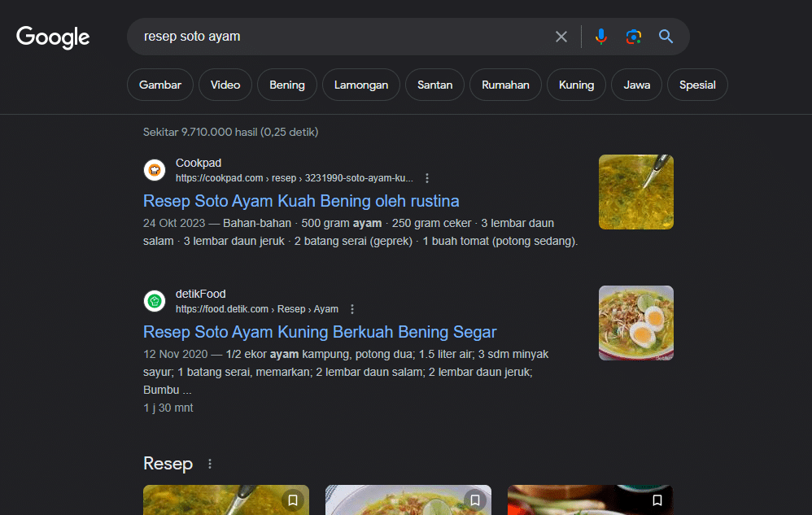812x515 pixels.
Task: Apply the Jawa filter chip
Action: [x=636, y=85]
